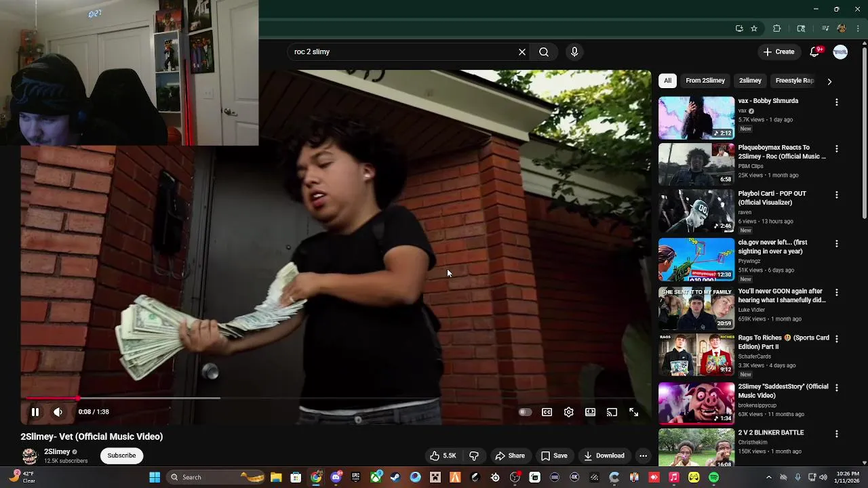Open the YouTube account avatar menu

pos(840,52)
